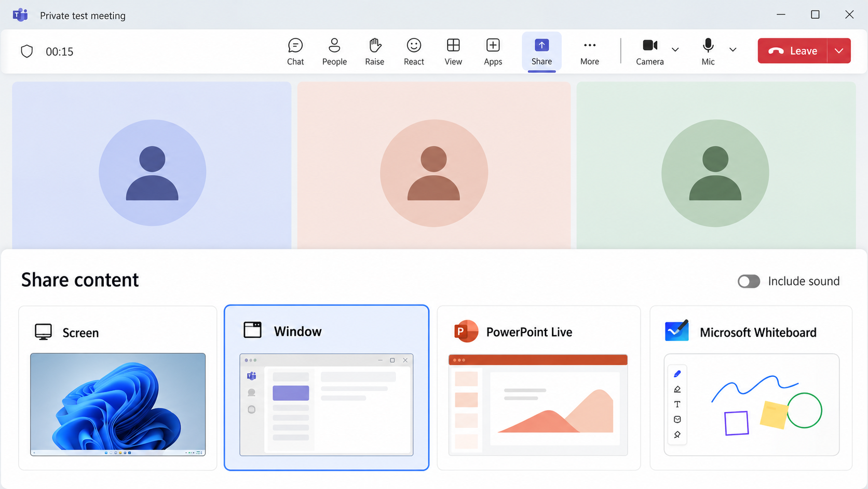Image resolution: width=868 pixels, height=489 pixels.
Task: Click the Share toolbar button
Action: tap(541, 51)
